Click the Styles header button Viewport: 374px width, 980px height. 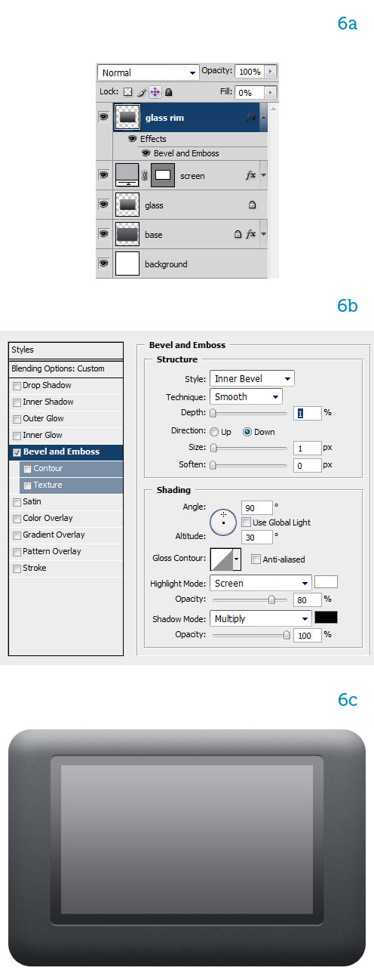(66, 350)
